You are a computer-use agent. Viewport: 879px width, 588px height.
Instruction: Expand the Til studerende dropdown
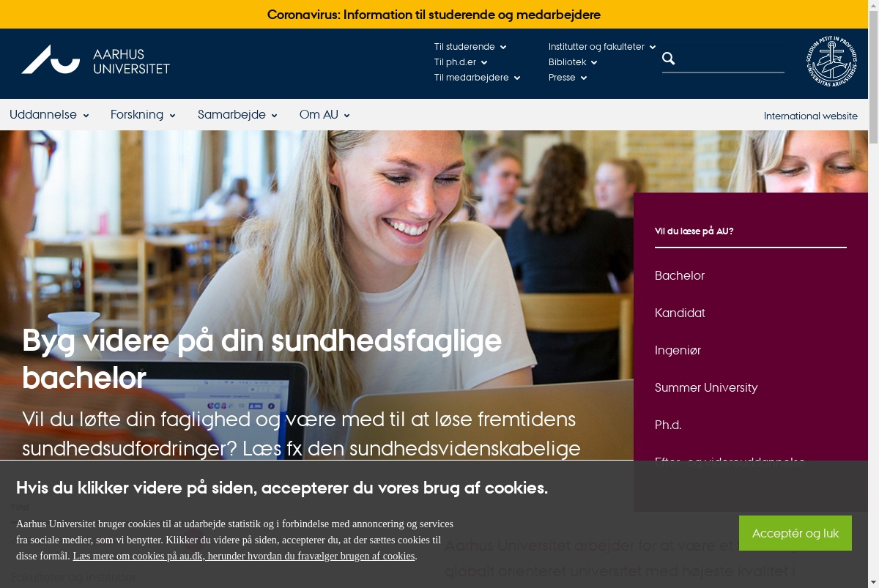click(x=470, y=47)
